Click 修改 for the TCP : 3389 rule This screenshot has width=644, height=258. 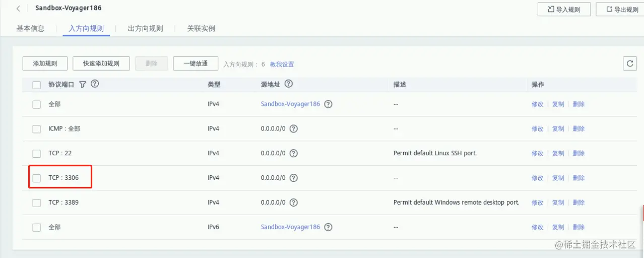pyautogui.click(x=537, y=203)
